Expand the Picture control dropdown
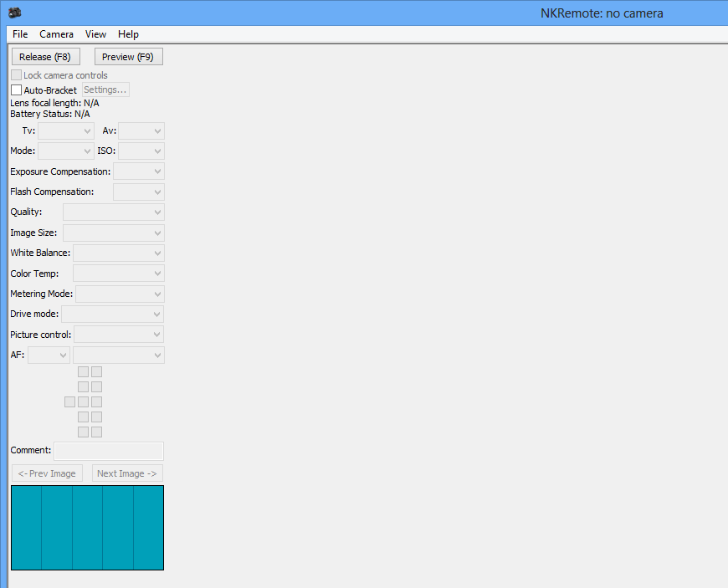728x588 pixels. tap(119, 334)
